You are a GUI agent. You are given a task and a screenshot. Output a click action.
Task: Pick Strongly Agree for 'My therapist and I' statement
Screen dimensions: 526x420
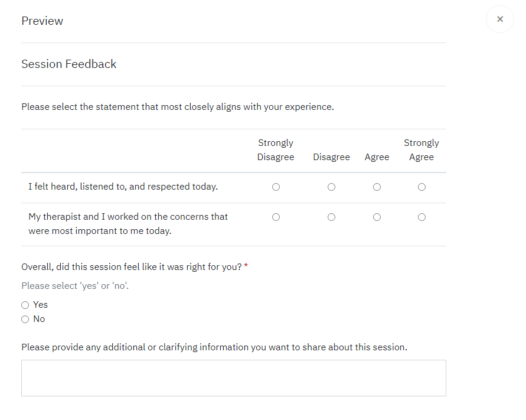[422, 217]
